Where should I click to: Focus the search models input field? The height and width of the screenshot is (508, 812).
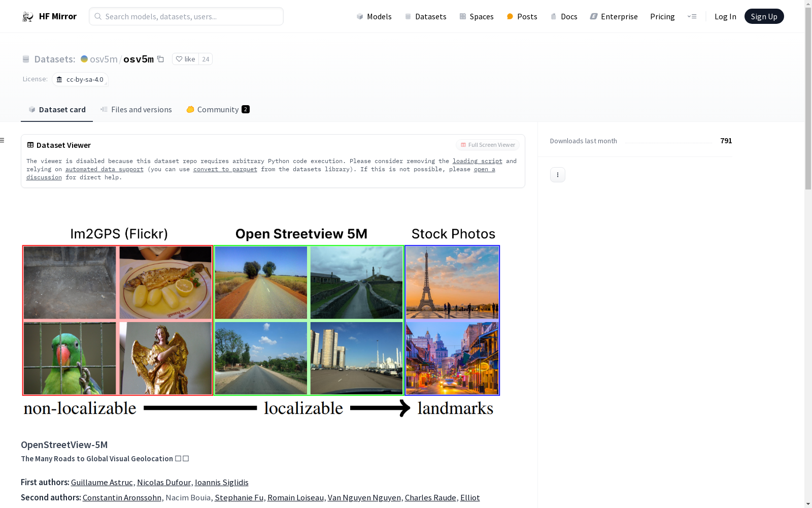click(x=186, y=16)
